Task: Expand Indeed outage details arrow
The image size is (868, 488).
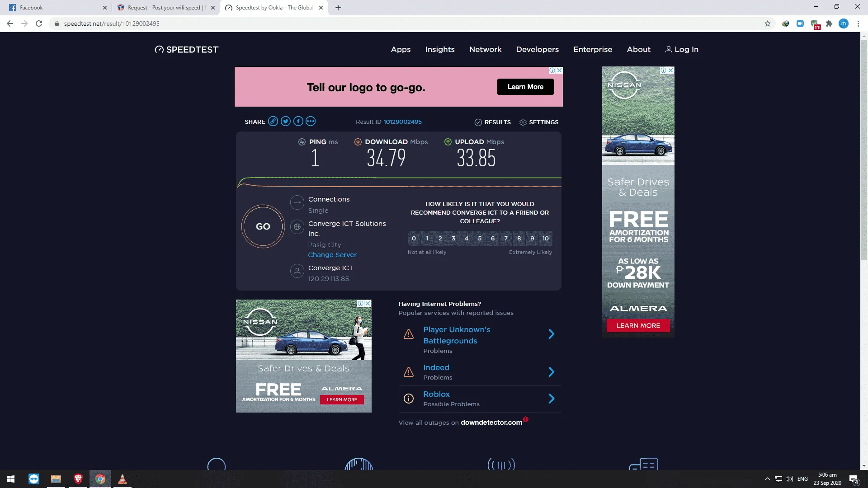Action: 551,372
